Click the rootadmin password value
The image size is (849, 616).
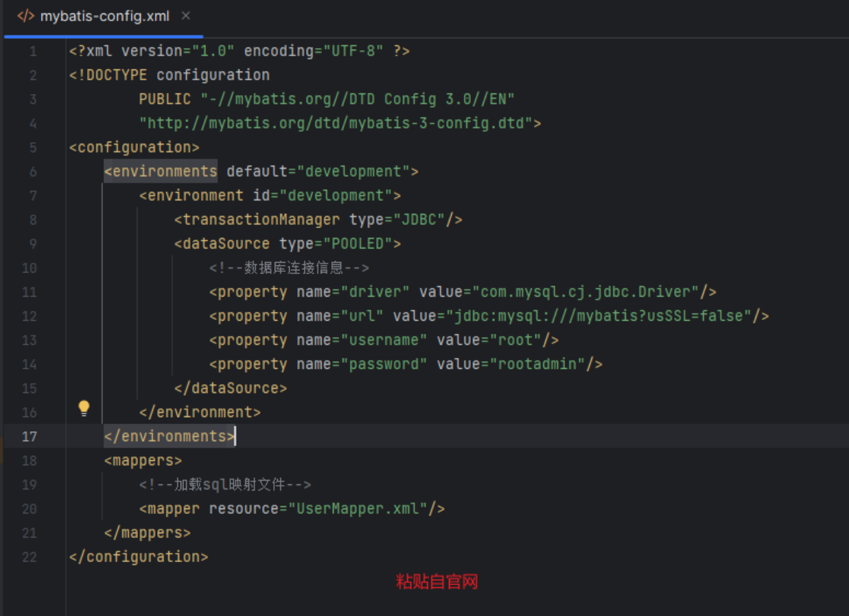[538, 364]
